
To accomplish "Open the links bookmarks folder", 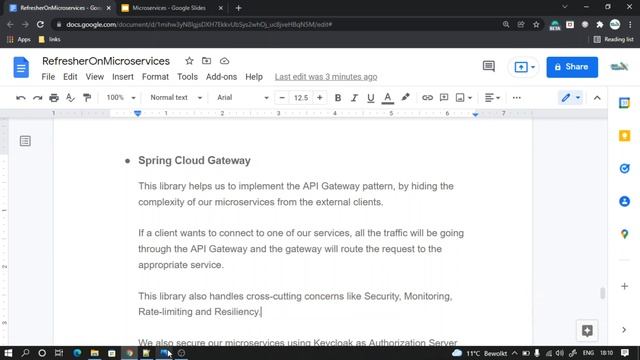I will 49,39.
